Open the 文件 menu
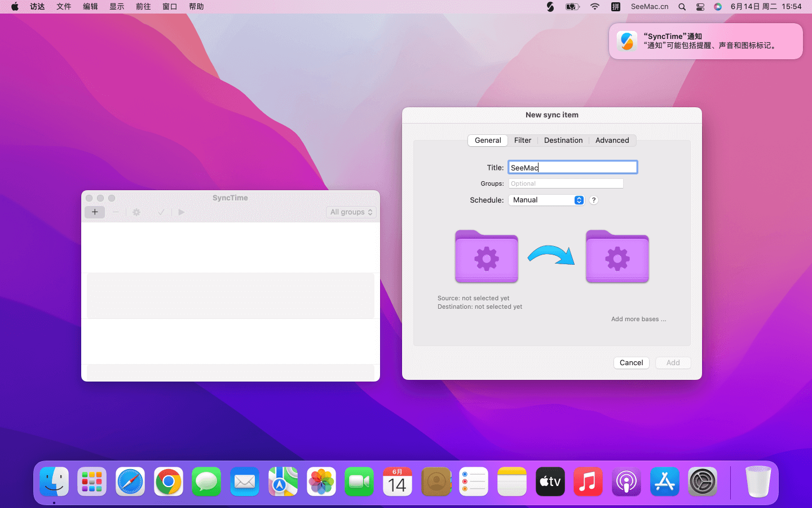This screenshot has width=812, height=508. [x=64, y=7]
